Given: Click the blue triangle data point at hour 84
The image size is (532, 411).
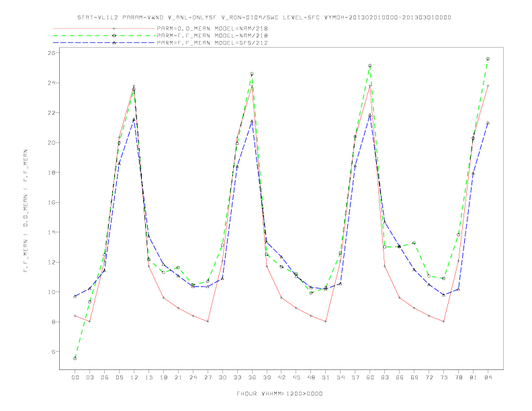Looking at the screenshot, I should [488, 123].
